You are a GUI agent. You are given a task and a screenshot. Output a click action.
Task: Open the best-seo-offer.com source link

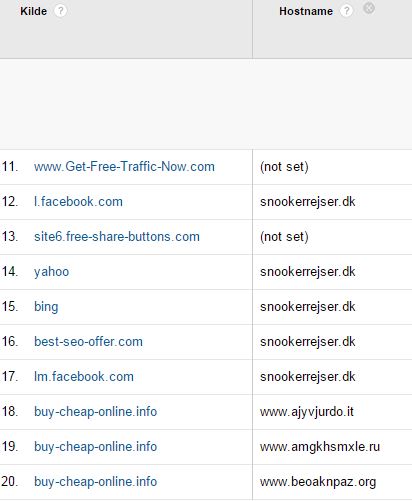[x=88, y=341]
